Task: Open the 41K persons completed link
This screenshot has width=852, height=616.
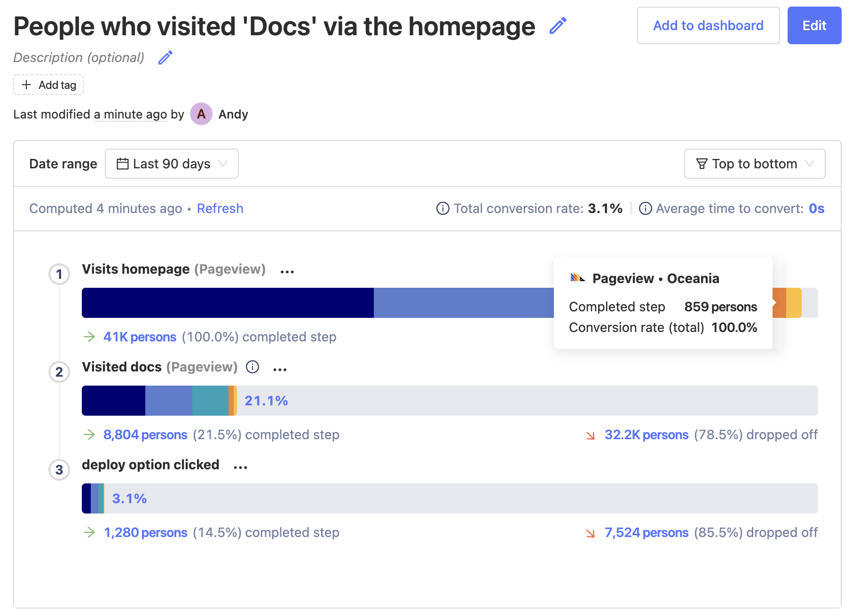Action: [140, 337]
